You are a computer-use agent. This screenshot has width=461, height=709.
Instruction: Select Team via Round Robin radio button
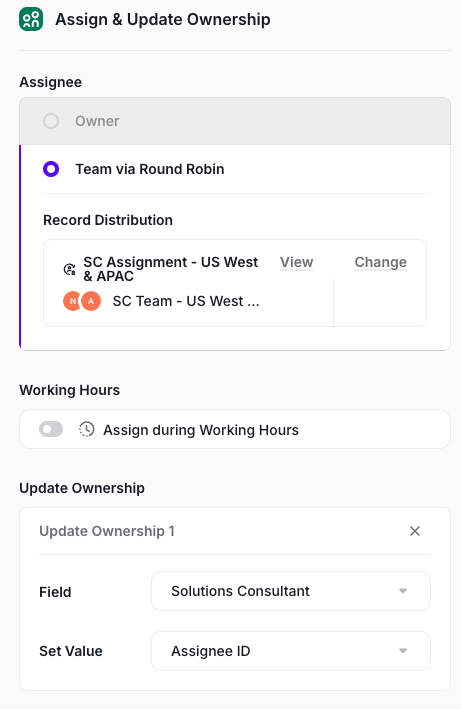pyautogui.click(x=51, y=169)
